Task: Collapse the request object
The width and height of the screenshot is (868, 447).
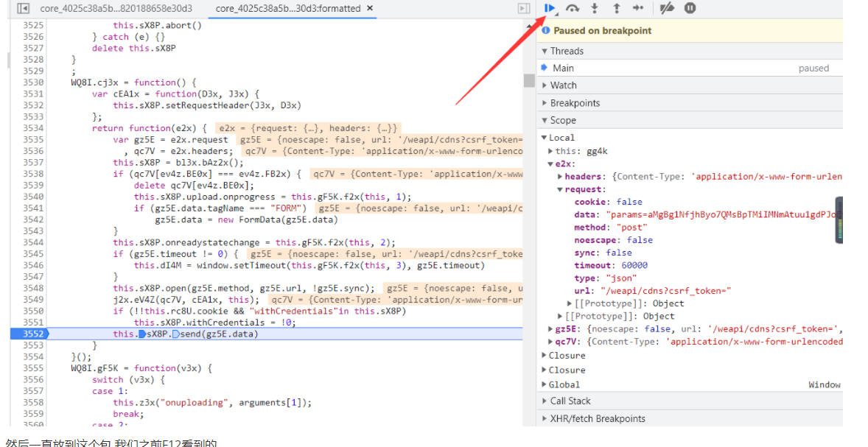Action: [x=560, y=189]
